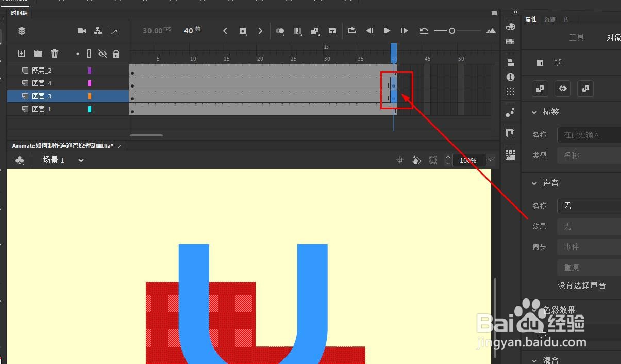Click the label 名称 input field
The image size is (621, 364).
pyautogui.click(x=589, y=135)
